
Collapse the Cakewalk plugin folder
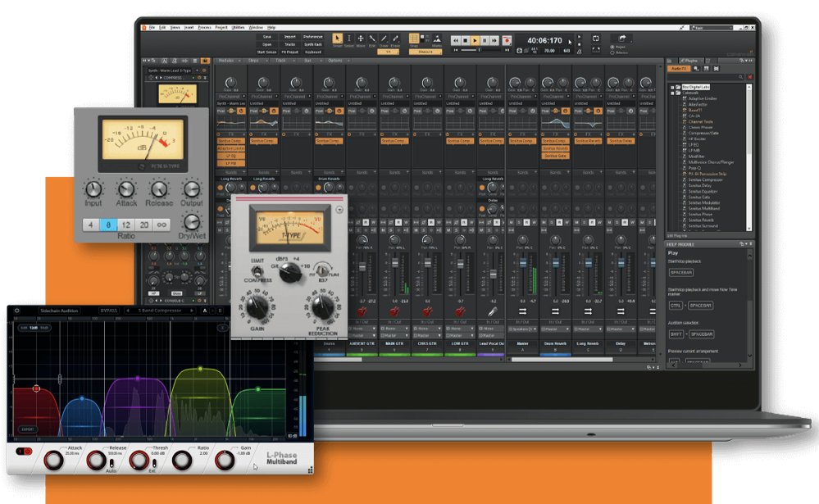[x=673, y=93]
